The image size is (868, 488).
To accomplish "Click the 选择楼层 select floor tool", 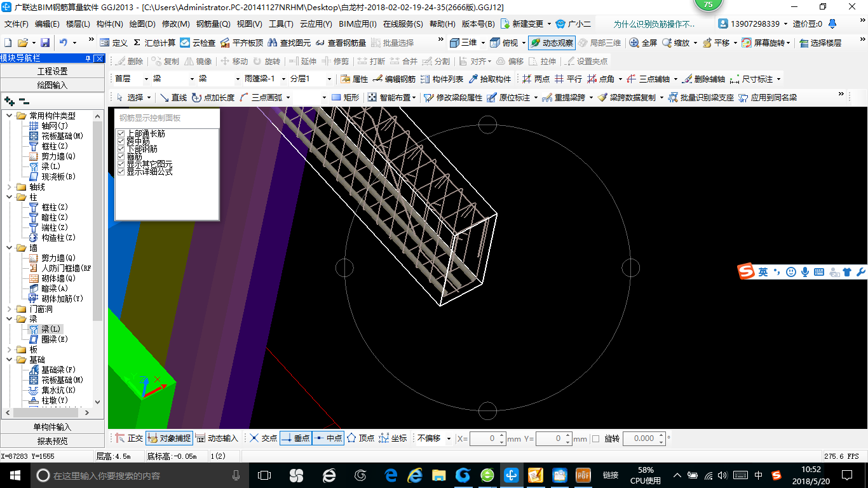I will click(820, 43).
